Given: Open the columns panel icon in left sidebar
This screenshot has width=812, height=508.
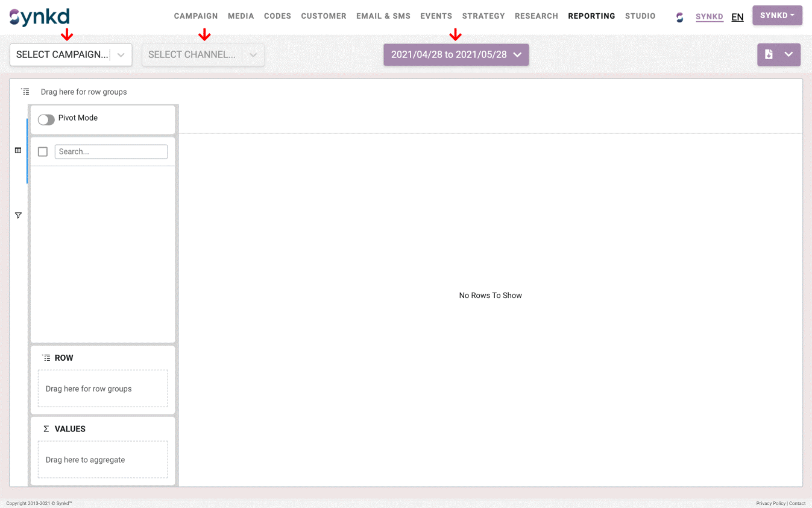Looking at the screenshot, I should [18, 150].
